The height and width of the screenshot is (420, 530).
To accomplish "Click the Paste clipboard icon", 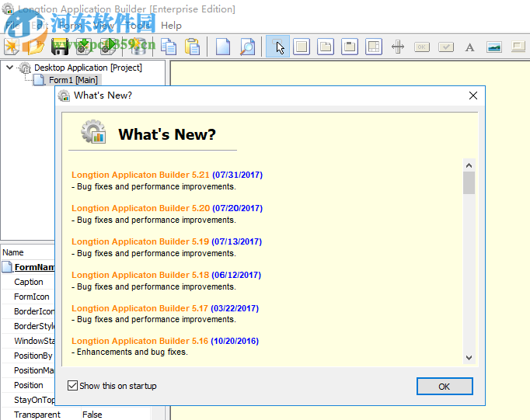I will point(192,47).
